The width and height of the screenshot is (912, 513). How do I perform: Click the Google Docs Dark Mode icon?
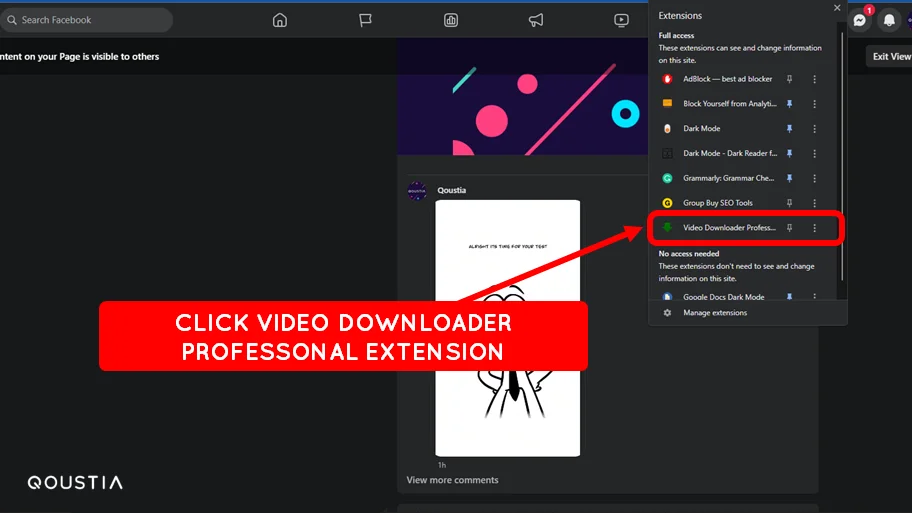pyautogui.click(x=667, y=297)
